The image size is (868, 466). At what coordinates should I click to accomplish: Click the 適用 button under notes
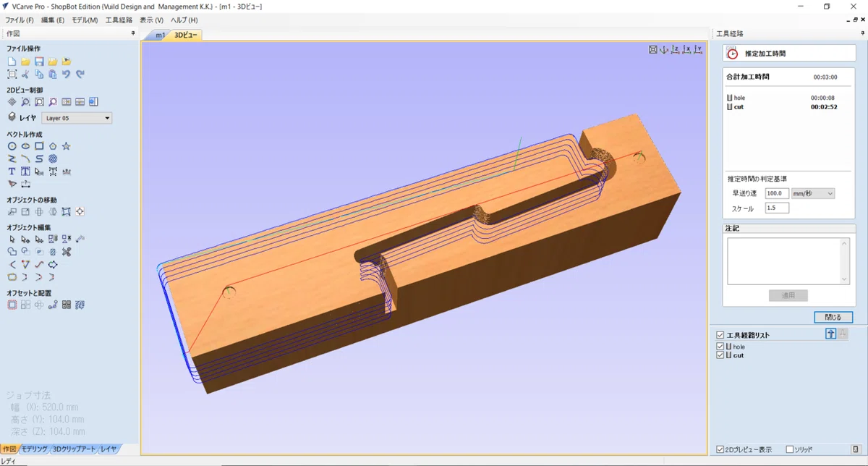pyautogui.click(x=788, y=295)
